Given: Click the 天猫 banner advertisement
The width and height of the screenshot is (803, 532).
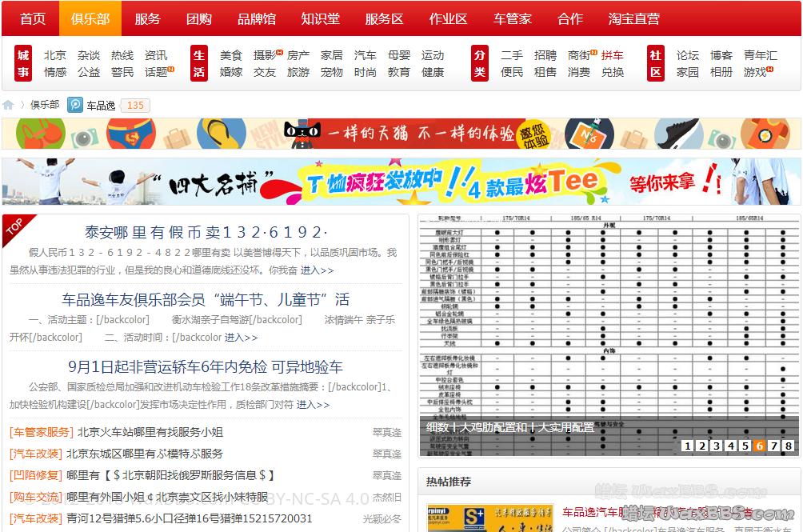Looking at the screenshot, I should [401, 134].
